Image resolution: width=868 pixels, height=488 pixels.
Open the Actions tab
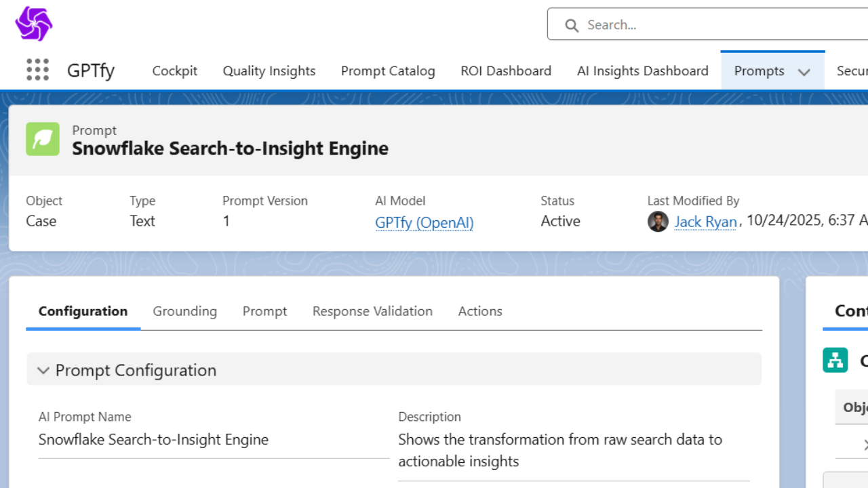(x=480, y=311)
